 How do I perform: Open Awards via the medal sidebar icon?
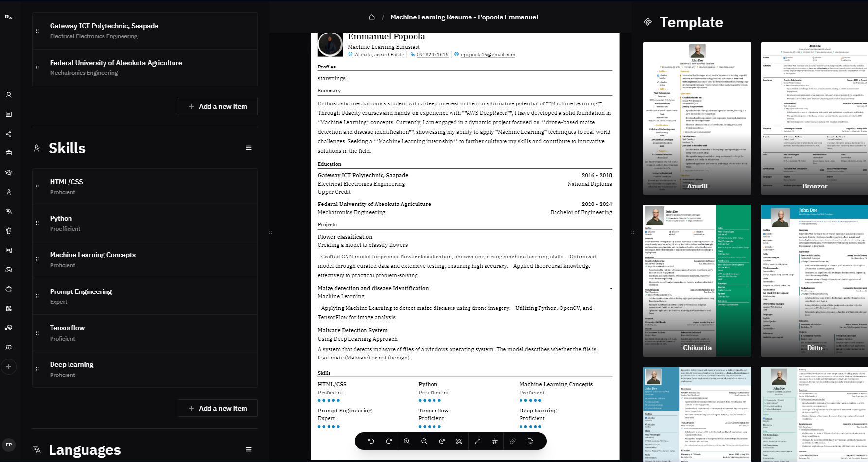[x=9, y=231]
